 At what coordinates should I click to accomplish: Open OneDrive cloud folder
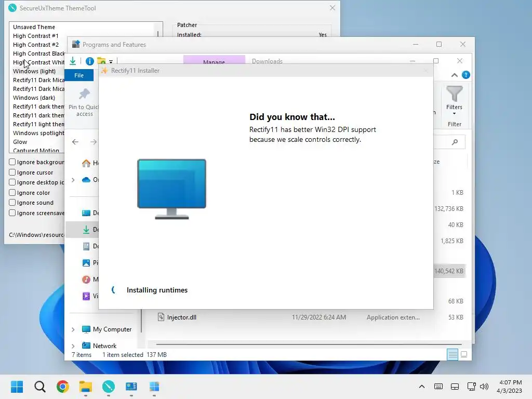(x=90, y=179)
